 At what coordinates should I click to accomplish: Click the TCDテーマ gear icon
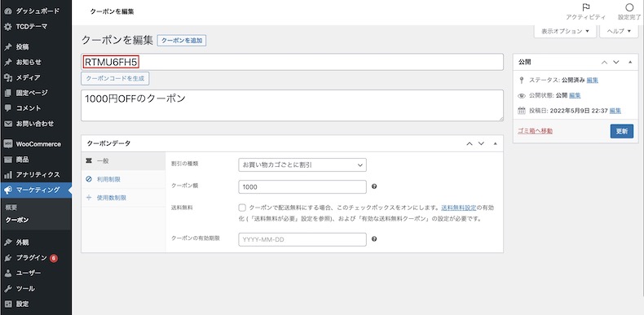[x=8, y=27]
